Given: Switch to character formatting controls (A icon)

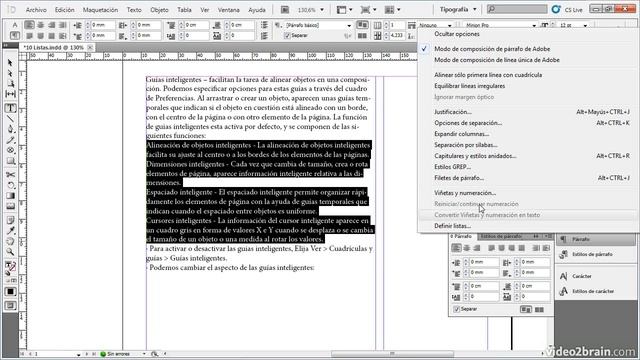Looking at the screenshot, I should (x=15, y=25).
